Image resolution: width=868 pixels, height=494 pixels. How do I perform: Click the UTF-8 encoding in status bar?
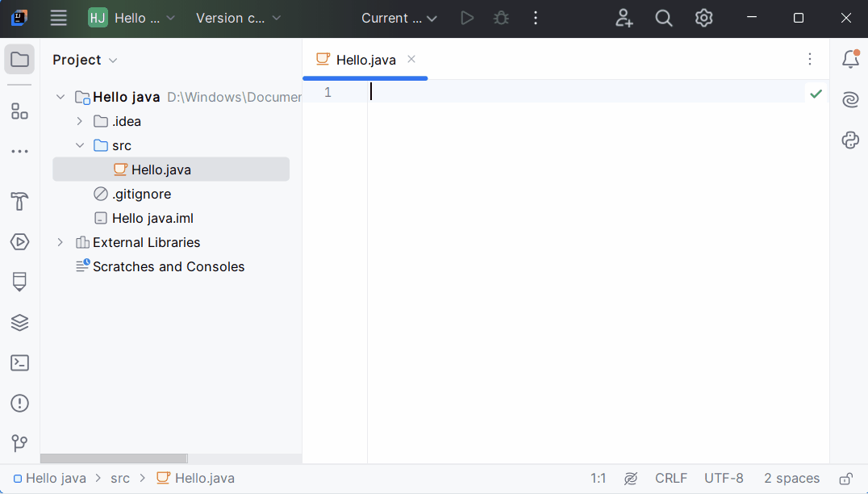(x=724, y=479)
